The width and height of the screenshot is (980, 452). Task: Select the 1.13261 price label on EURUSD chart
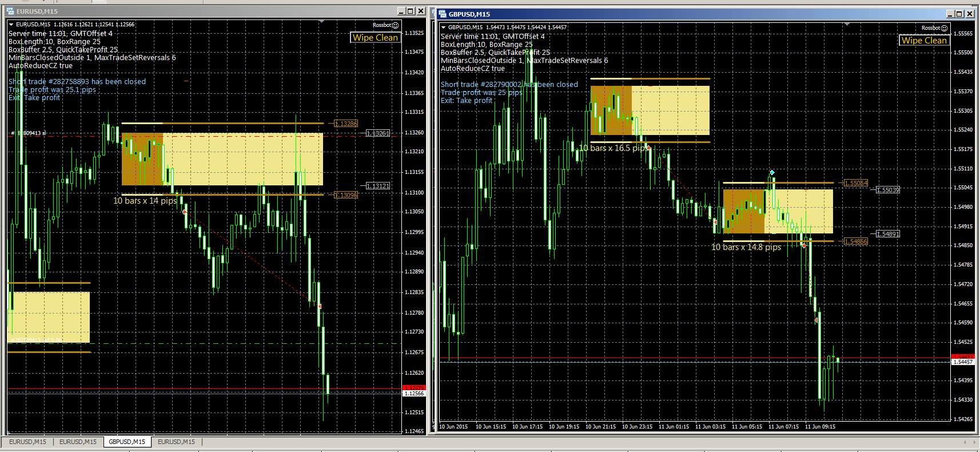378,133
